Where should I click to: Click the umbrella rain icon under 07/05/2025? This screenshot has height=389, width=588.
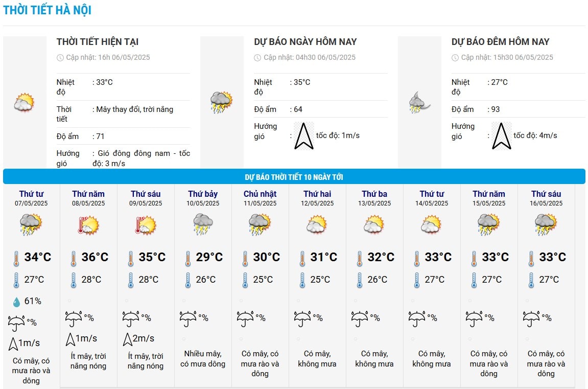(x=16, y=323)
